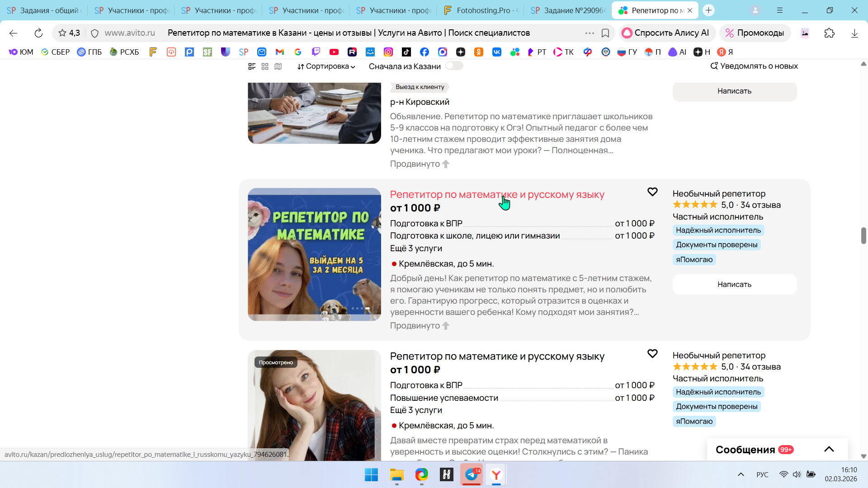The width and height of the screenshot is (868, 488).
Task: Open map view icon
Action: point(278,66)
